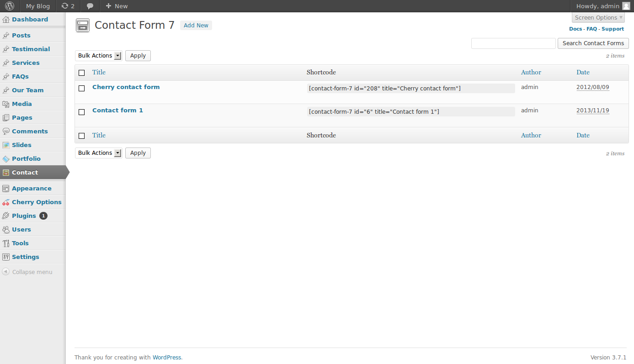Open the Settings menu in sidebar

tap(26, 257)
